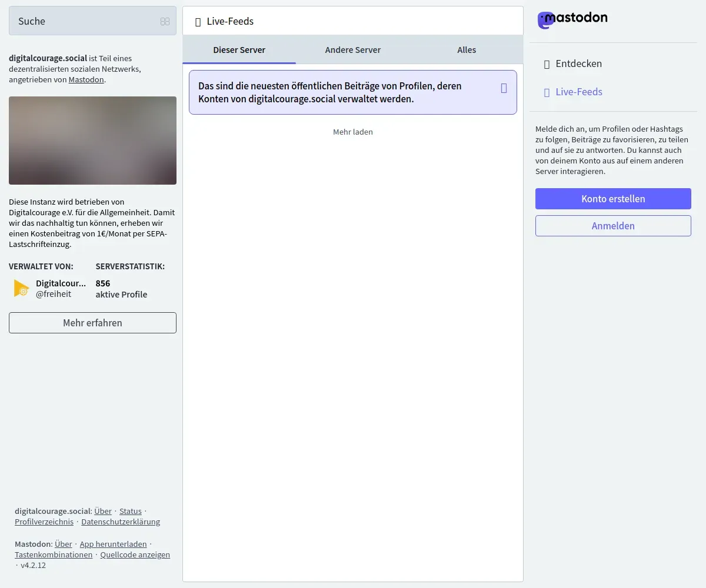Load more posts with Mehr laden
Image resolution: width=706 pixels, height=588 pixels.
coord(353,132)
